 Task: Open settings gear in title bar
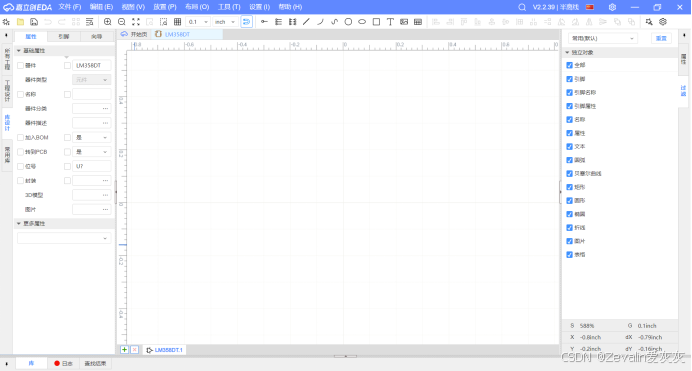(x=612, y=7)
